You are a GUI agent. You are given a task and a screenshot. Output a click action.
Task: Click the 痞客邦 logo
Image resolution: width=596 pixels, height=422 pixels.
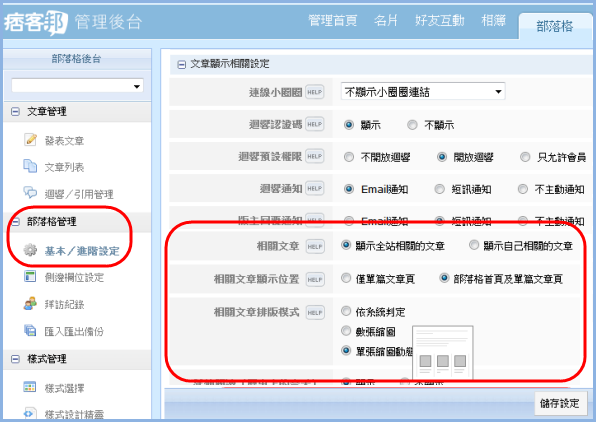click(x=36, y=22)
